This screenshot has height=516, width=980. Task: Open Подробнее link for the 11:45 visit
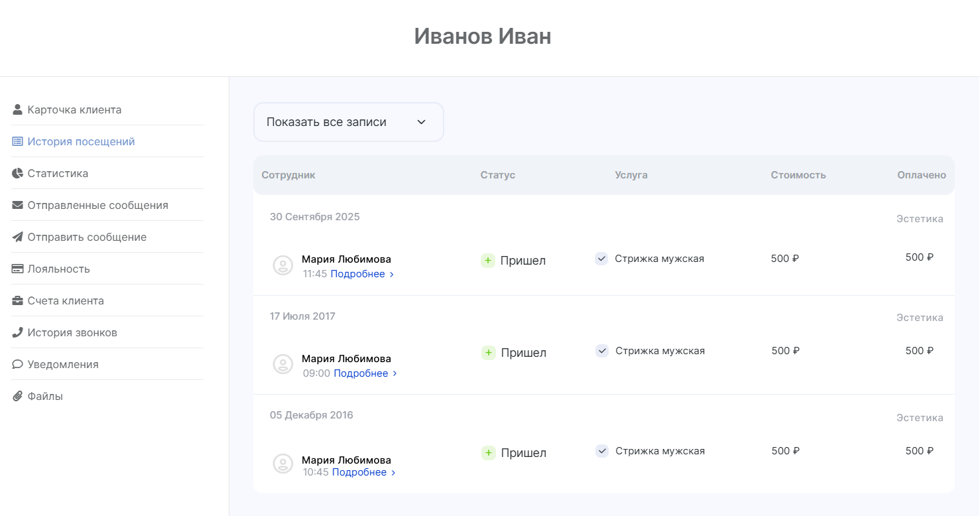[362, 274]
